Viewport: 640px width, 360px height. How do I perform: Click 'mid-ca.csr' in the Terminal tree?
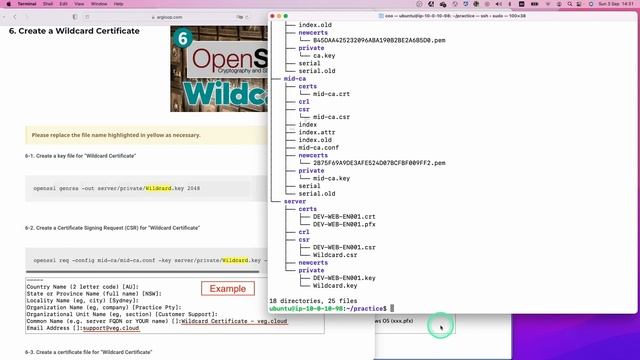click(x=331, y=117)
